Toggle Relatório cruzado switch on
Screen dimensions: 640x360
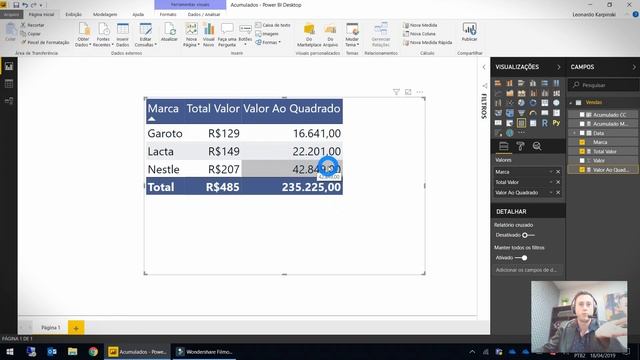pos(528,235)
